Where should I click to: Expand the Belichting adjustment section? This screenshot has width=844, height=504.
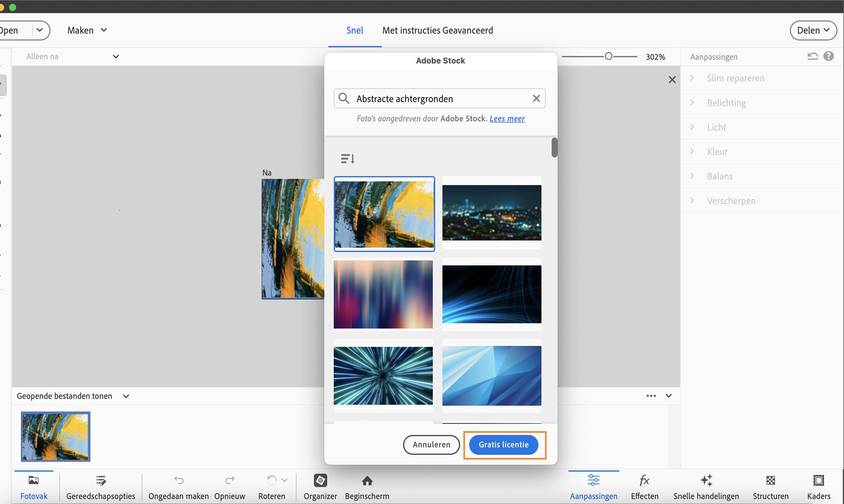tap(726, 103)
